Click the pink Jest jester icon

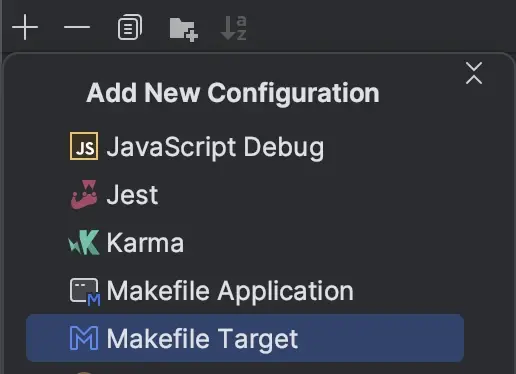coord(84,194)
